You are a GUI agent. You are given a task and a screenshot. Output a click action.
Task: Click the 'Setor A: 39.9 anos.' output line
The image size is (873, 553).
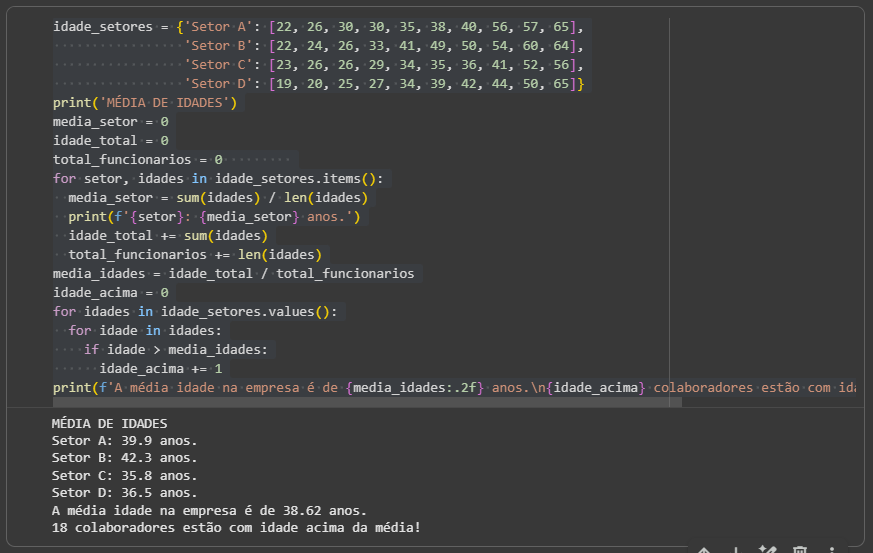[x=124, y=441]
